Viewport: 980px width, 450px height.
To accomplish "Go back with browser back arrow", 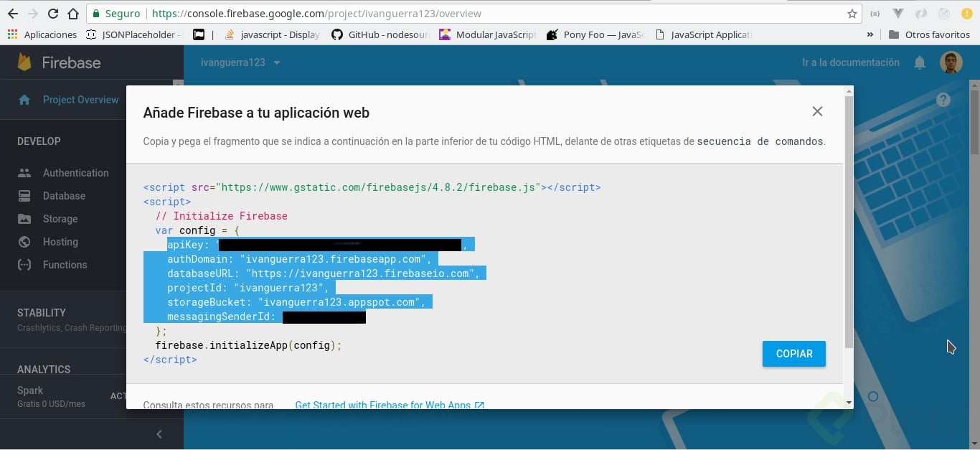I will pyautogui.click(x=13, y=14).
